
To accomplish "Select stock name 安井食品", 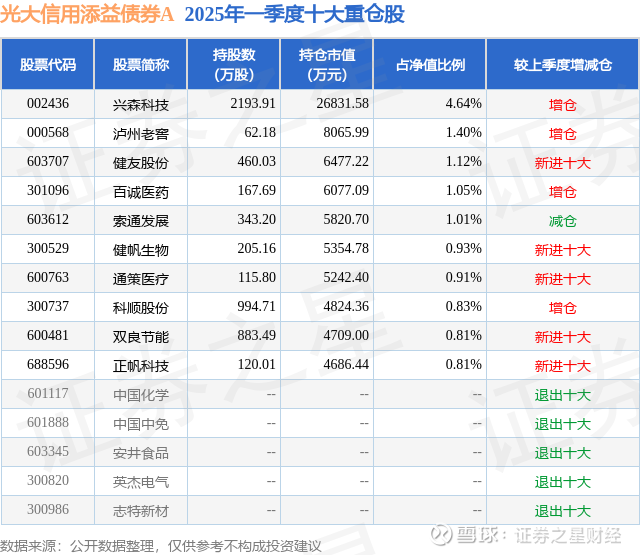I will coord(141,453).
